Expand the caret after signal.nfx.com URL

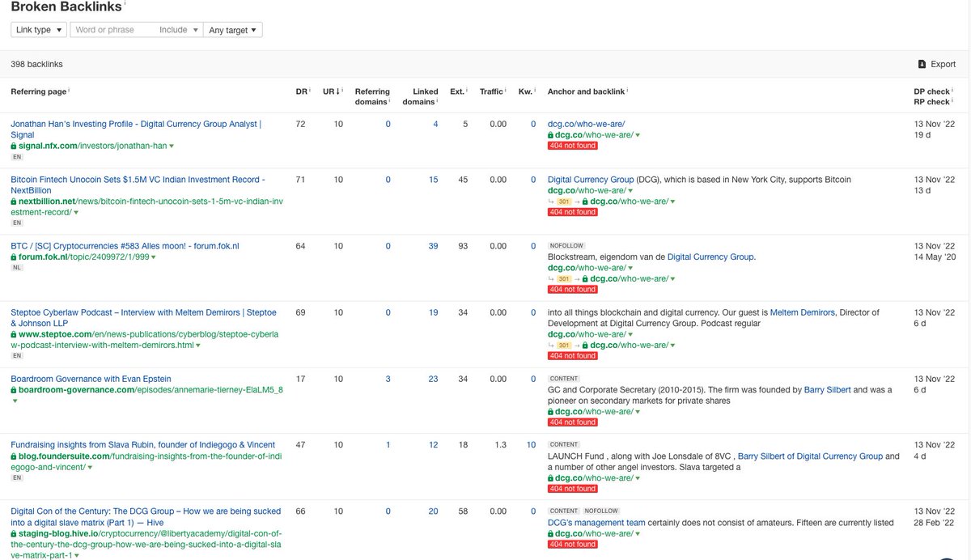point(172,146)
